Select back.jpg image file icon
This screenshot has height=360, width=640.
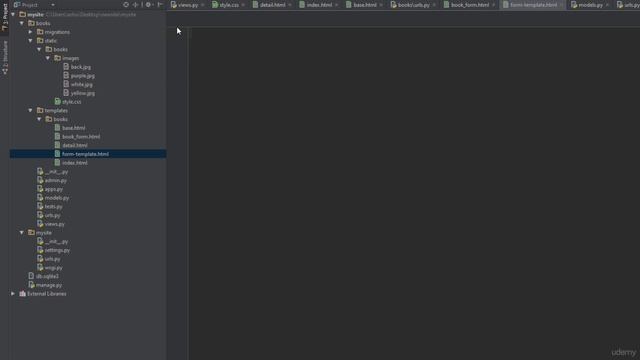[66, 67]
